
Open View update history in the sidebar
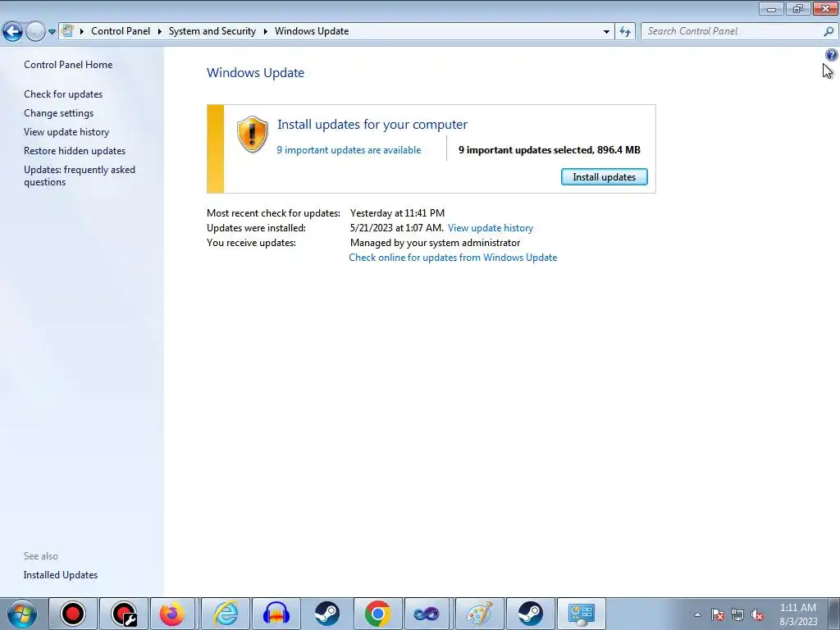[x=66, y=132]
